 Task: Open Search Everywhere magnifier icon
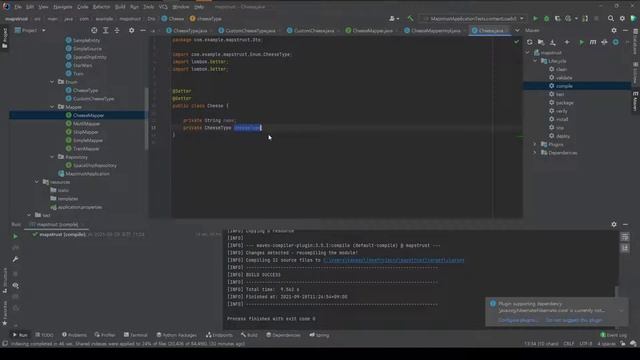(x=611, y=18)
